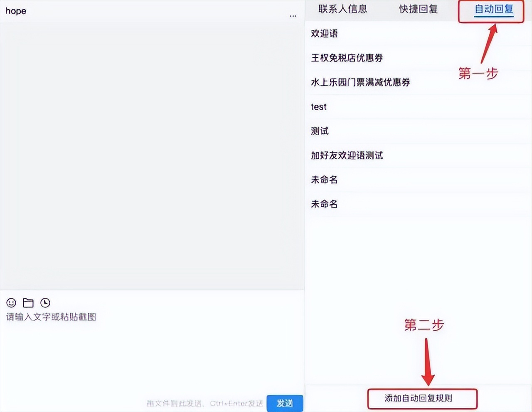
Task: Click the second 未命名 rule
Action: (x=324, y=204)
